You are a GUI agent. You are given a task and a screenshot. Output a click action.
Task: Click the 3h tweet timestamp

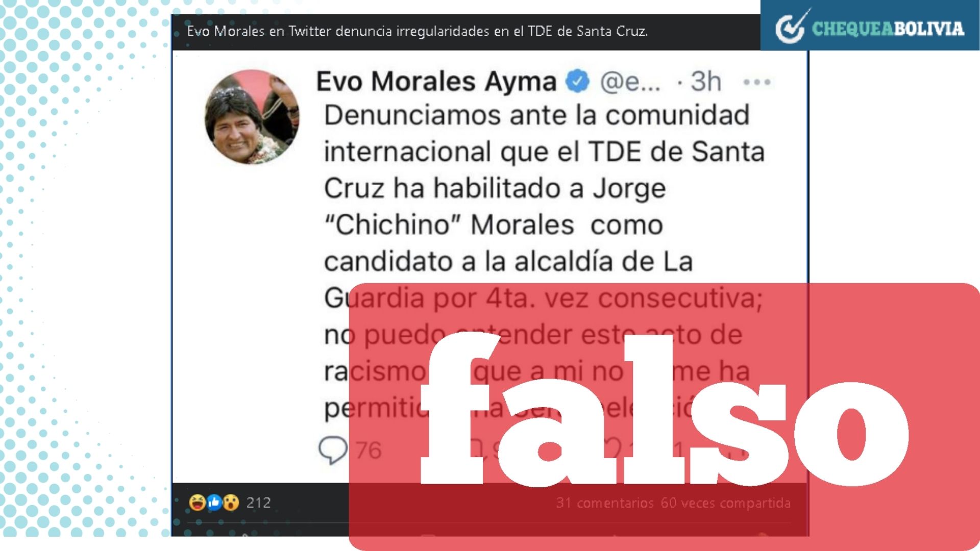(706, 81)
